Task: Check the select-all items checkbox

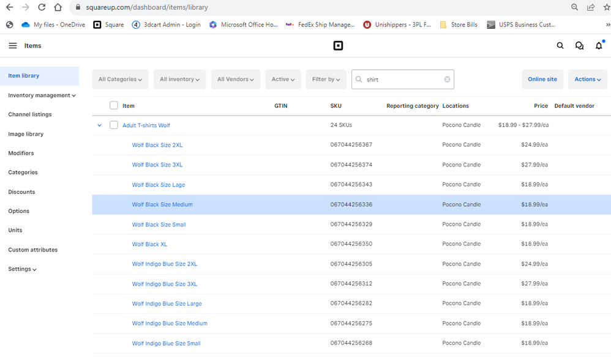Action: [x=114, y=106]
